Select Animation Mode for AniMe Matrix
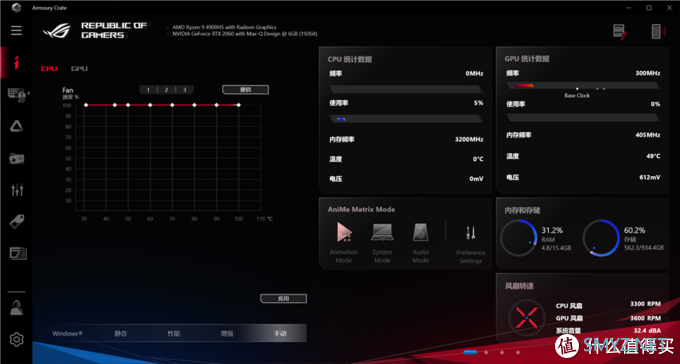 pos(344,242)
